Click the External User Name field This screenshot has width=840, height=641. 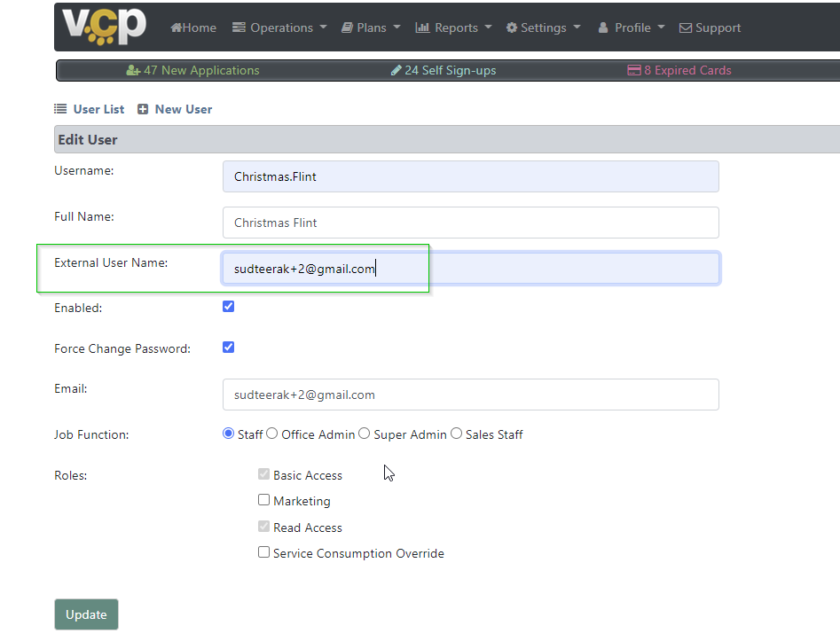471,269
